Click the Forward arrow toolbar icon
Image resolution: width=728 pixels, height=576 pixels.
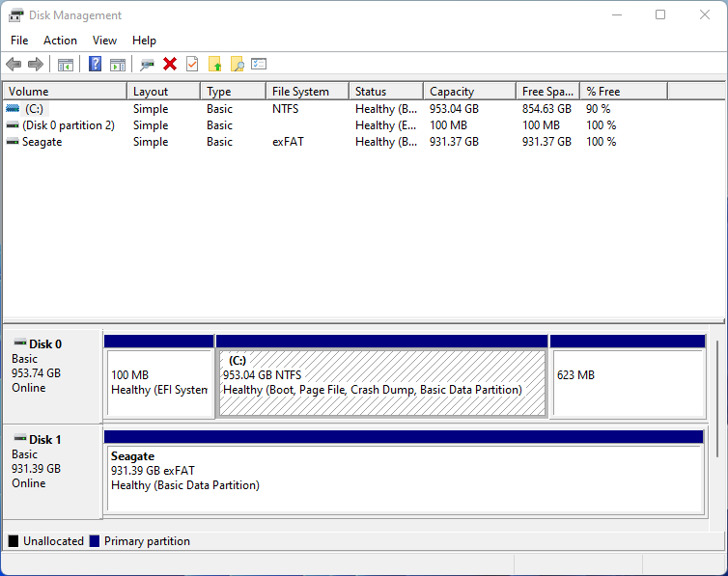click(x=36, y=64)
